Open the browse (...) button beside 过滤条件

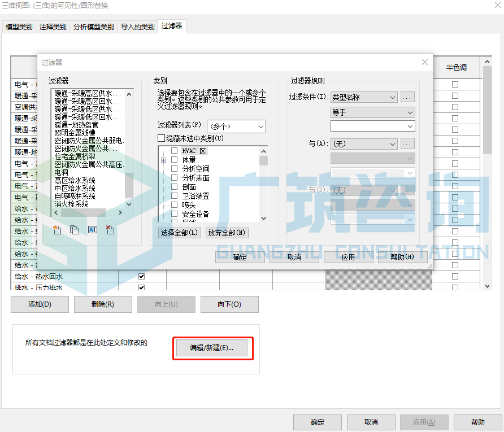(x=407, y=97)
